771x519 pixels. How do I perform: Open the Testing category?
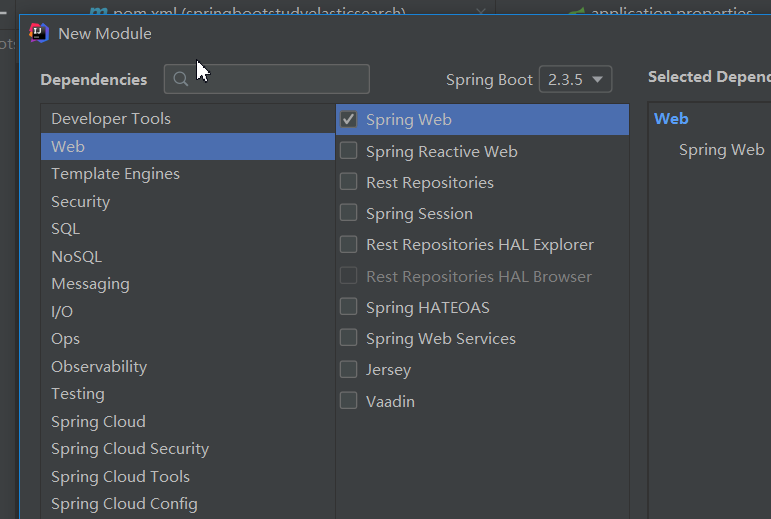(188, 394)
